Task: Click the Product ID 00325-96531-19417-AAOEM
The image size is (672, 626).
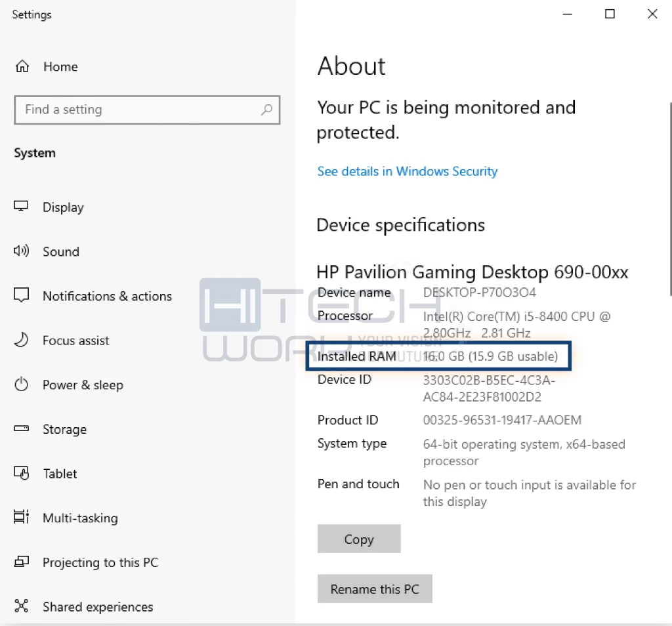Action: pyautogui.click(x=502, y=421)
